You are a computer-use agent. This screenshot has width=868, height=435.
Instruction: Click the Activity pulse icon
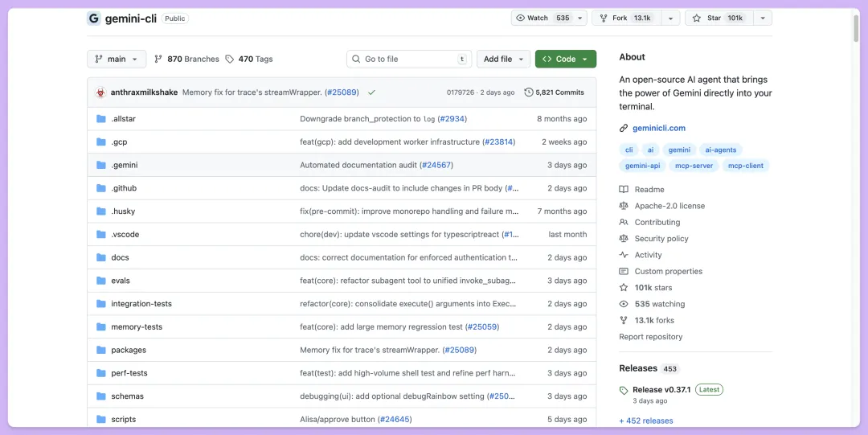(624, 255)
